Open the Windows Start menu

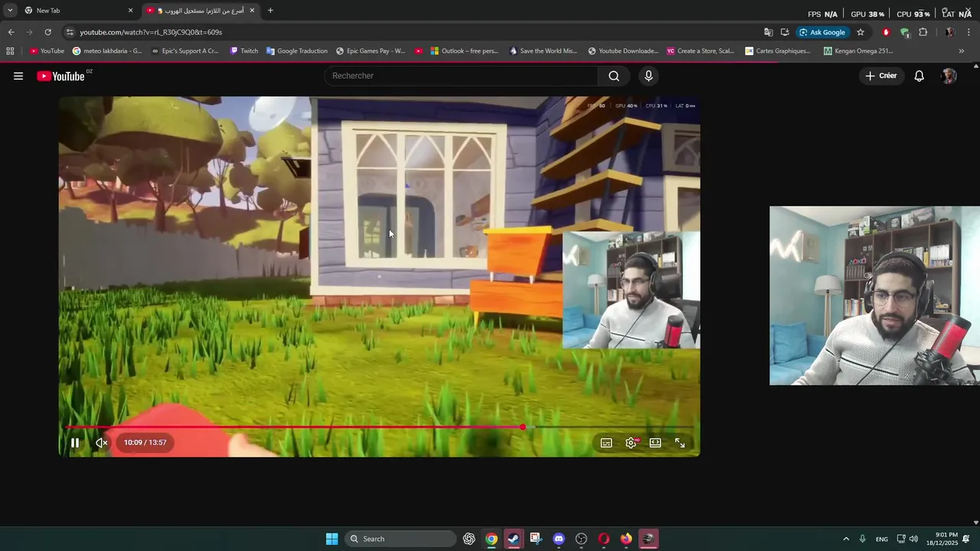coord(332,539)
